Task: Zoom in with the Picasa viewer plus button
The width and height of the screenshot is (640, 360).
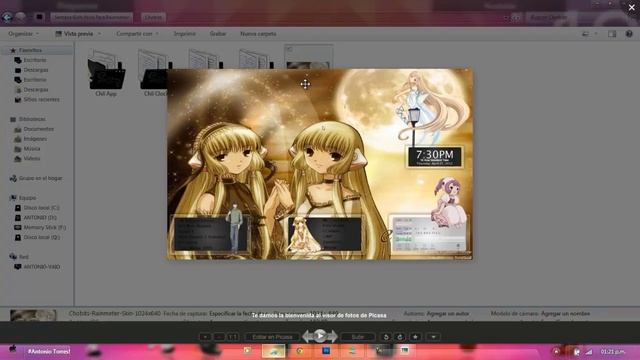Action: coord(205,337)
